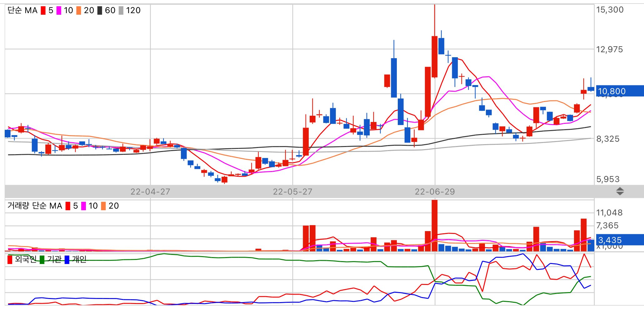The width and height of the screenshot is (644, 309).
Task: Click the 15,300 price axis label
Action: [610, 10]
